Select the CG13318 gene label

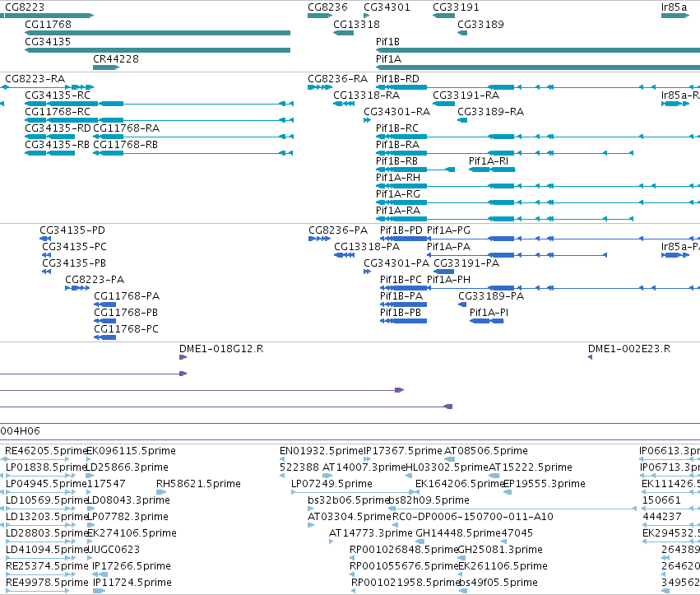point(356,24)
